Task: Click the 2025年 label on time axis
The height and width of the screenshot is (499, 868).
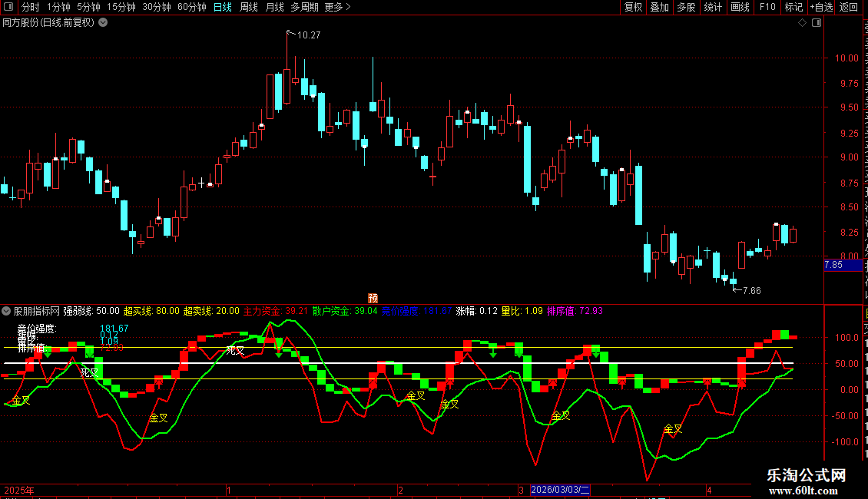Action: tap(19, 490)
